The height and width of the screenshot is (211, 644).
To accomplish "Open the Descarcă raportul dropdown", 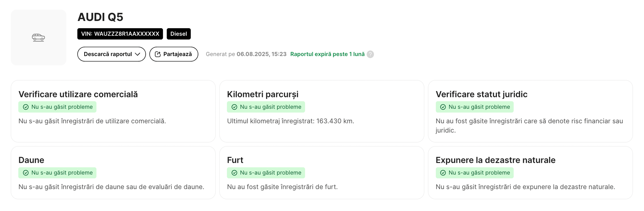I will pos(112,54).
